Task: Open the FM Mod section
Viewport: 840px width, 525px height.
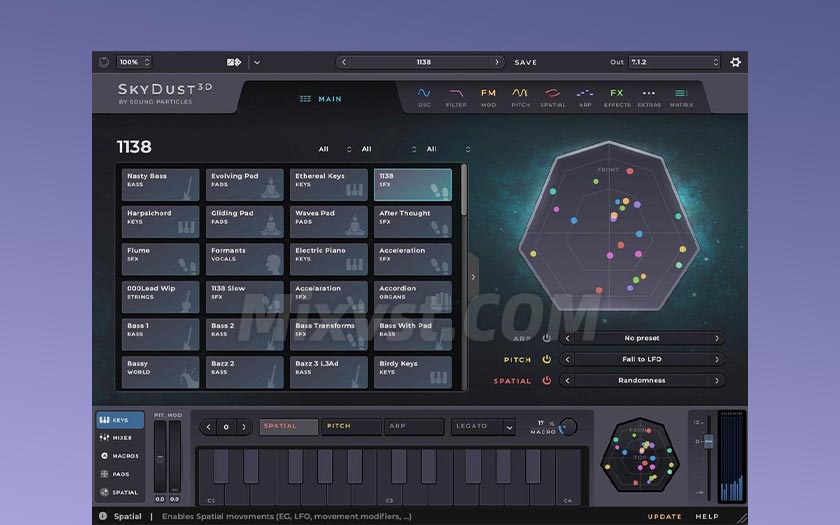Action: 488,96
